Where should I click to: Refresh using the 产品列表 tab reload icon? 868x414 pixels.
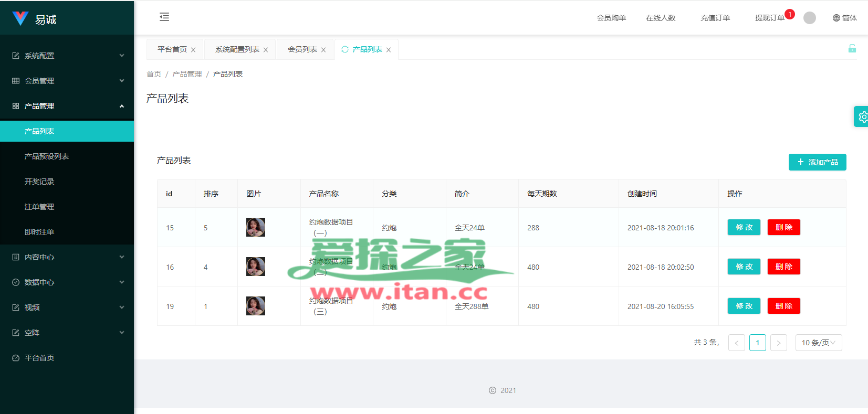click(345, 49)
